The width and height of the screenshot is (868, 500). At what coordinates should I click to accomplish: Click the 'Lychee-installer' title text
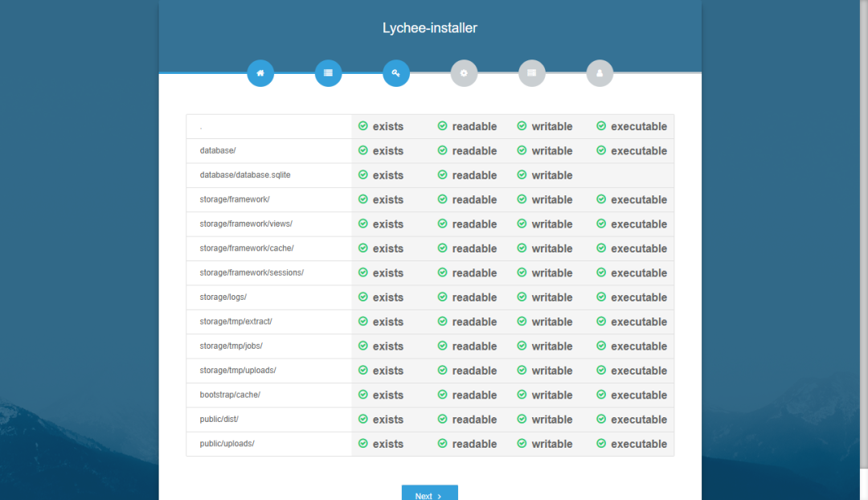(x=429, y=27)
